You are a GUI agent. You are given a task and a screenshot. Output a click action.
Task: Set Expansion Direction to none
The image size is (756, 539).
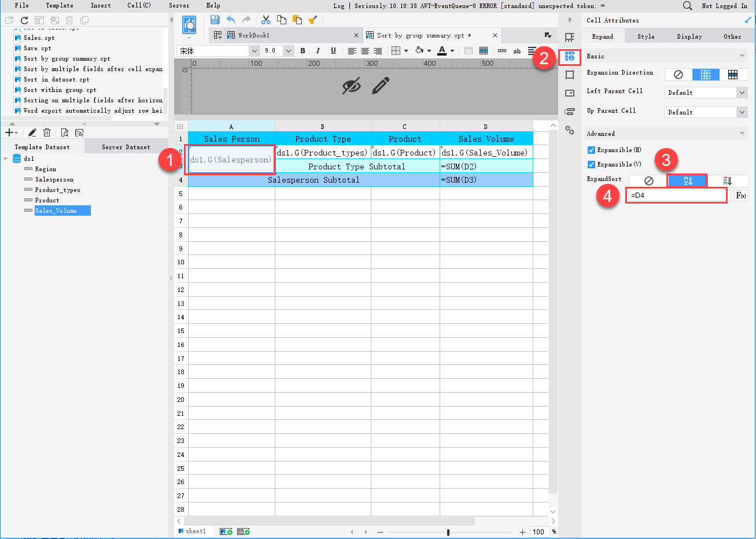coord(678,75)
